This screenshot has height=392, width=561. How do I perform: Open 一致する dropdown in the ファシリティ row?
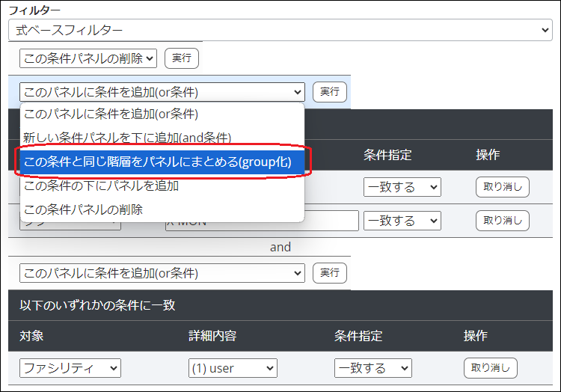point(373,368)
